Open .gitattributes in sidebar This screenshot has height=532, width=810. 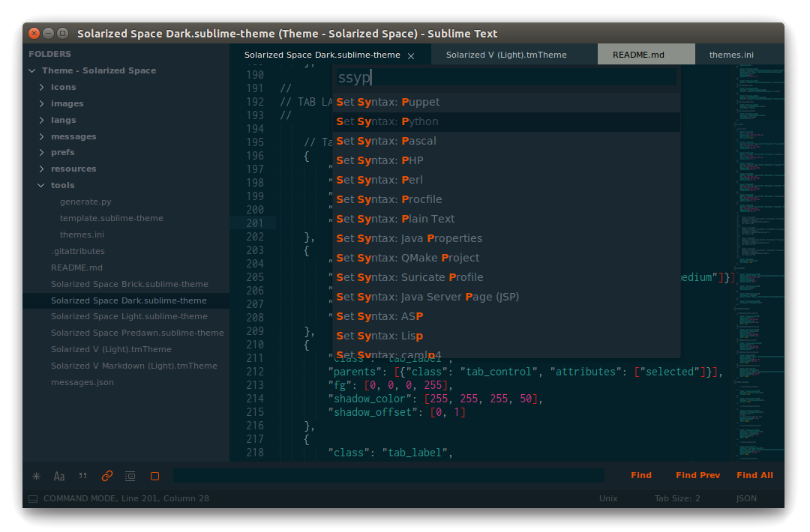(x=77, y=251)
